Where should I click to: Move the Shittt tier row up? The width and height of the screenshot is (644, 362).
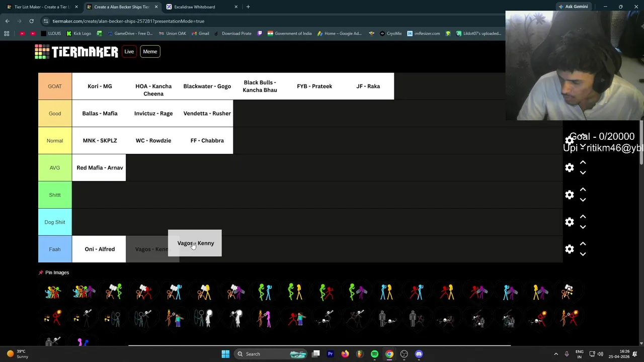click(x=583, y=190)
